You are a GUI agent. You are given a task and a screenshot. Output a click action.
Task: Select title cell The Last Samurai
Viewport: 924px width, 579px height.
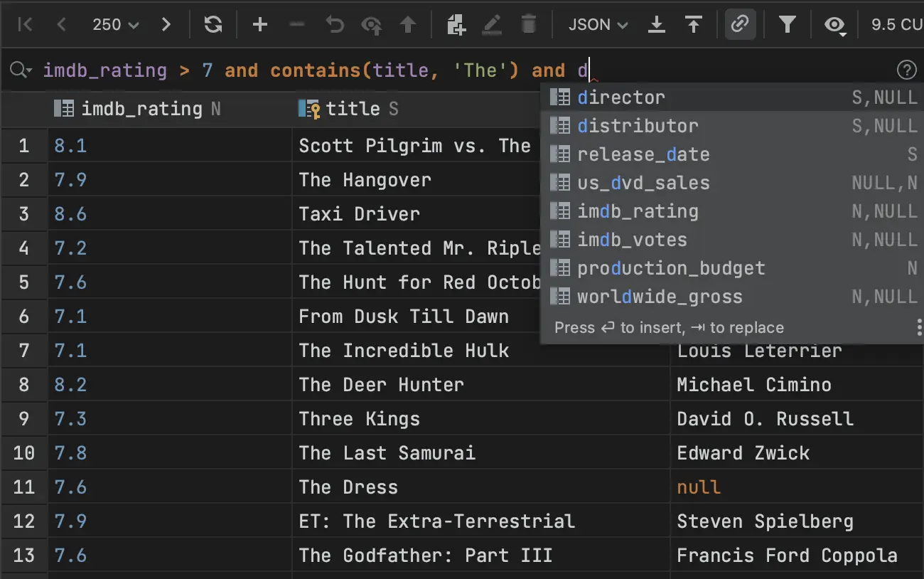(x=481, y=453)
